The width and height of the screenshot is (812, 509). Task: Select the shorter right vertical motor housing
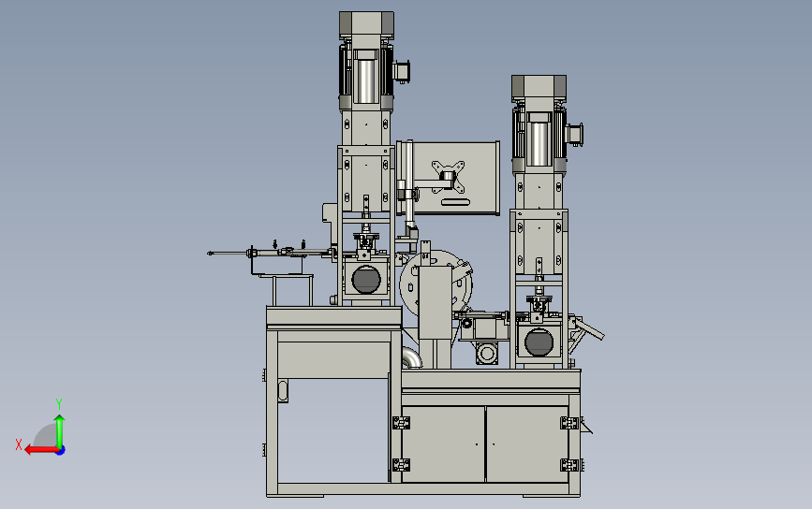click(539, 124)
